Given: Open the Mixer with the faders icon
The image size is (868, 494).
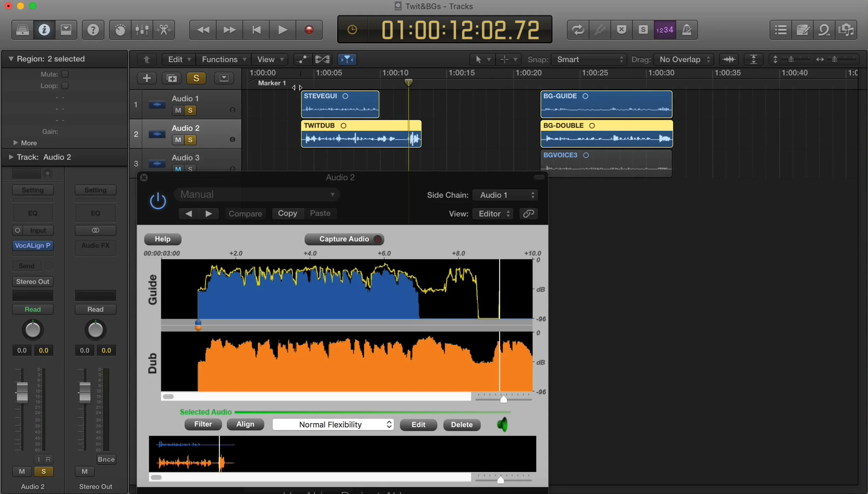Looking at the screenshot, I should [142, 30].
